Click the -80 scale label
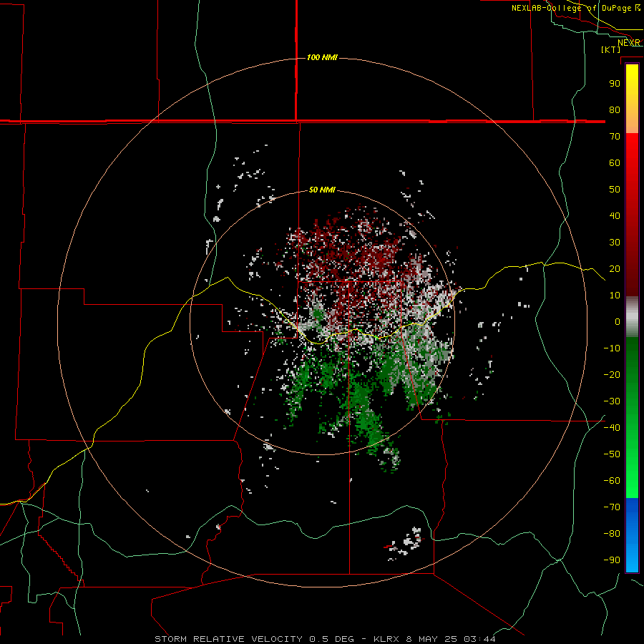This screenshot has width=644, height=644. 612,534
